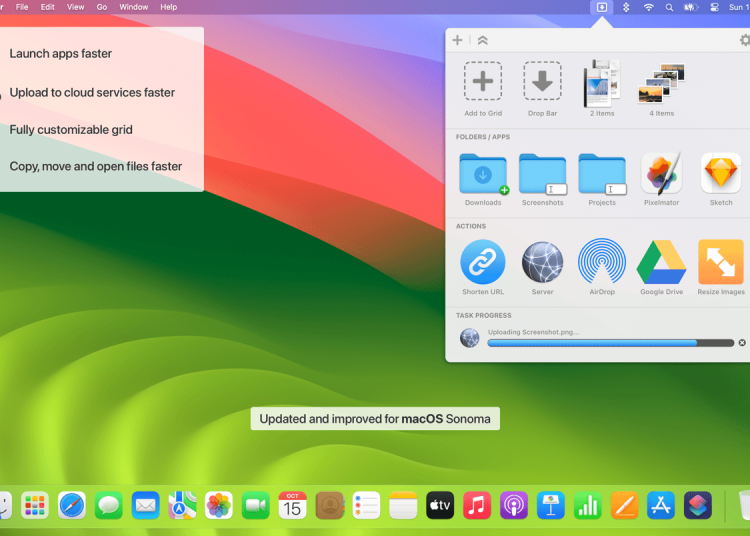Click the Add to Grid placeholder
This screenshot has width=750, height=536.
(483, 82)
